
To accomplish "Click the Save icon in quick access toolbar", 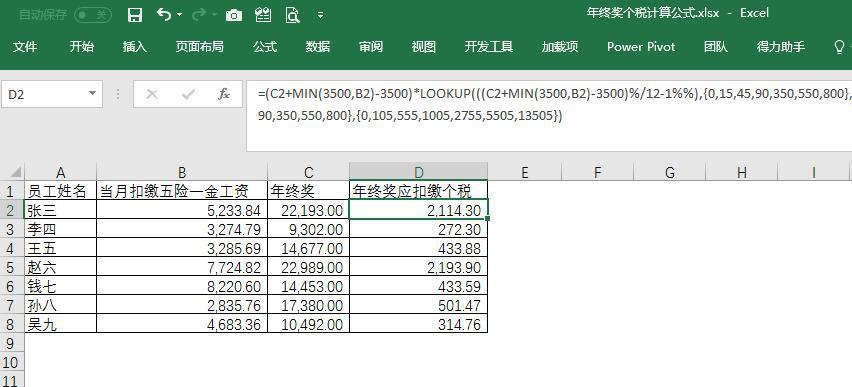I will click(x=135, y=15).
